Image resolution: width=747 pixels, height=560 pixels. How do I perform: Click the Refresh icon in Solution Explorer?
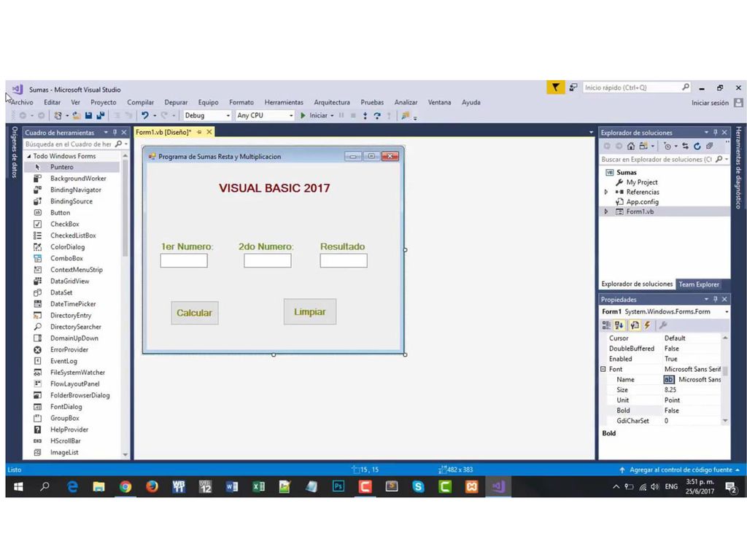click(697, 146)
